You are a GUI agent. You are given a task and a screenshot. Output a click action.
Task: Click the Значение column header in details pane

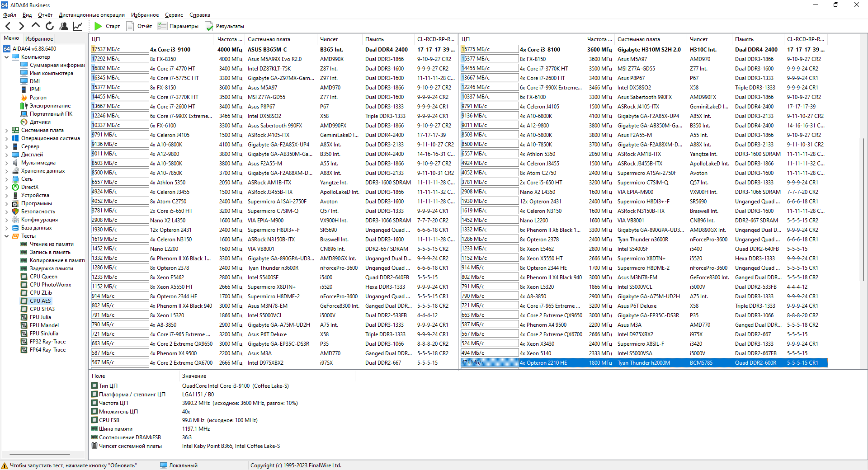click(x=268, y=376)
